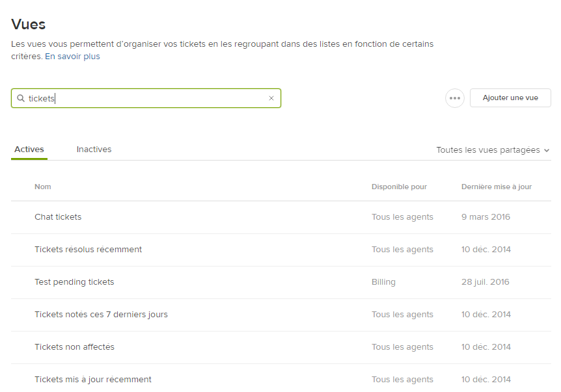Clear the search field with X icon
Image resolution: width=561 pixels, height=392 pixels.
(x=271, y=98)
